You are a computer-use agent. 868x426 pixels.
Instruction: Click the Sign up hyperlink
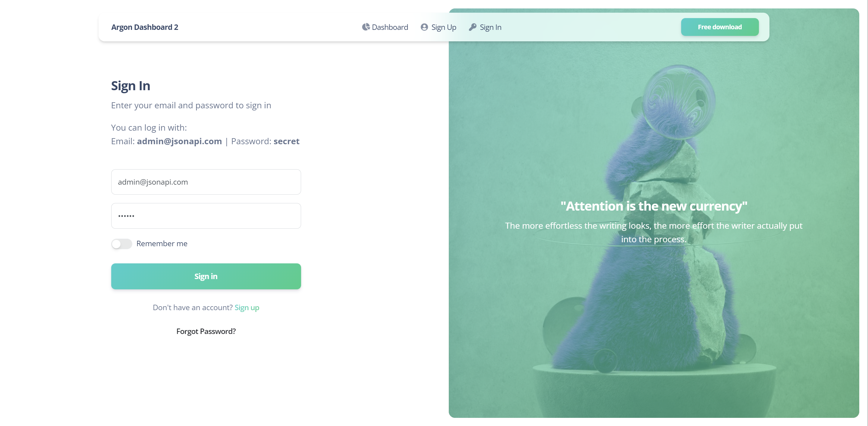[x=247, y=307]
